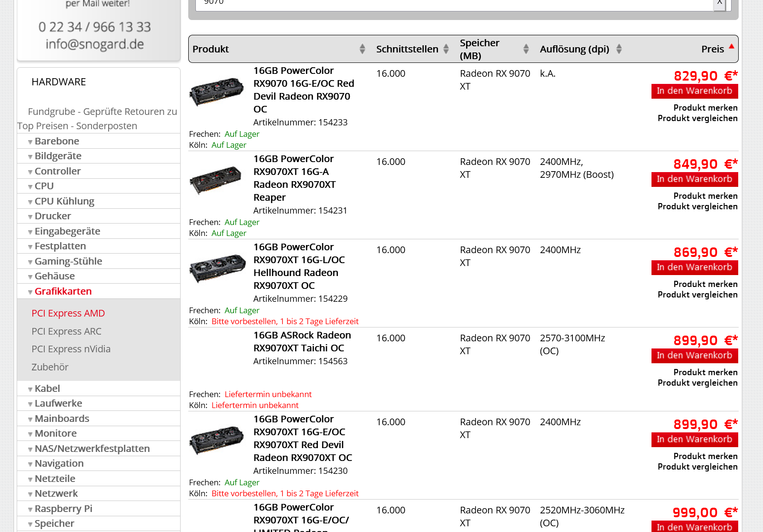Viewport: 763px width, 532px height.
Task: Add 829,90 € card to Warenkorb
Action: point(694,91)
